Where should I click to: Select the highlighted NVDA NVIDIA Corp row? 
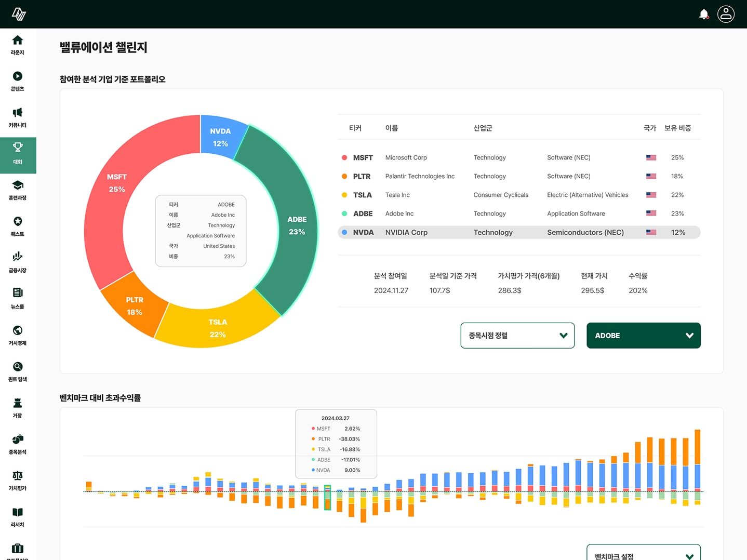(x=519, y=232)
